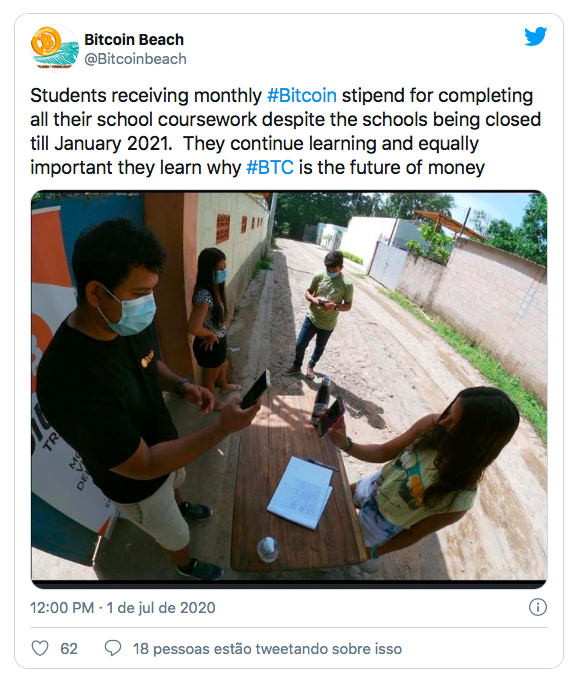This screenshot has width=584, height=681.
Task: Like the tweet with the heart icon
Action: point(40,648)
